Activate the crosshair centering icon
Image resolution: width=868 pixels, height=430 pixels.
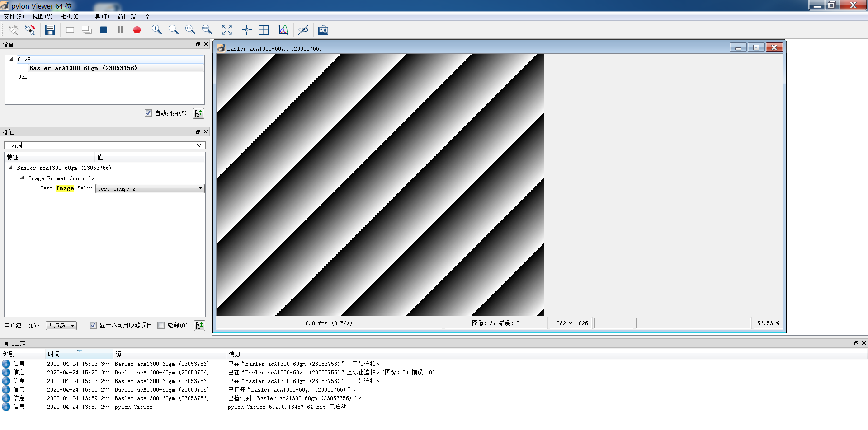pyautogui.click(x=246, y=30)
